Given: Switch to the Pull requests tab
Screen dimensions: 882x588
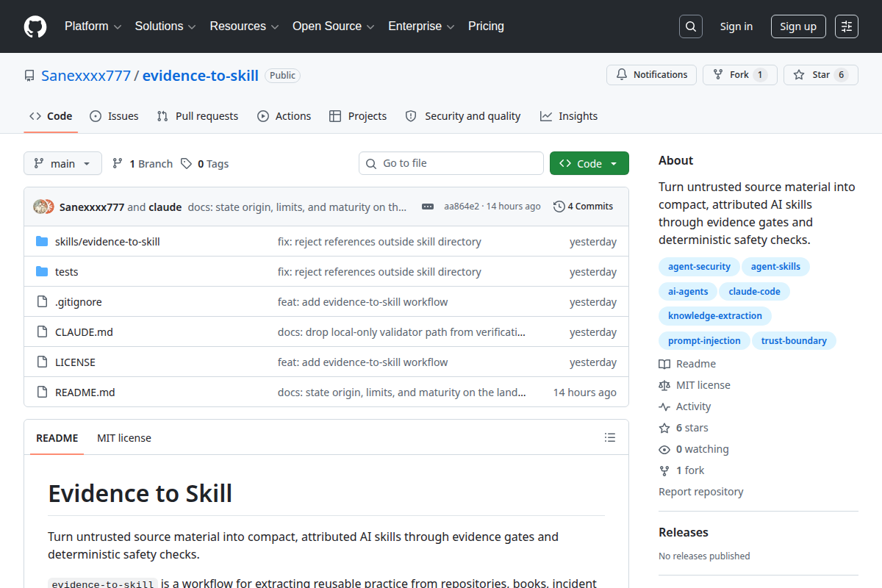Looking at the screenshot, I should [x=198, y=116].
